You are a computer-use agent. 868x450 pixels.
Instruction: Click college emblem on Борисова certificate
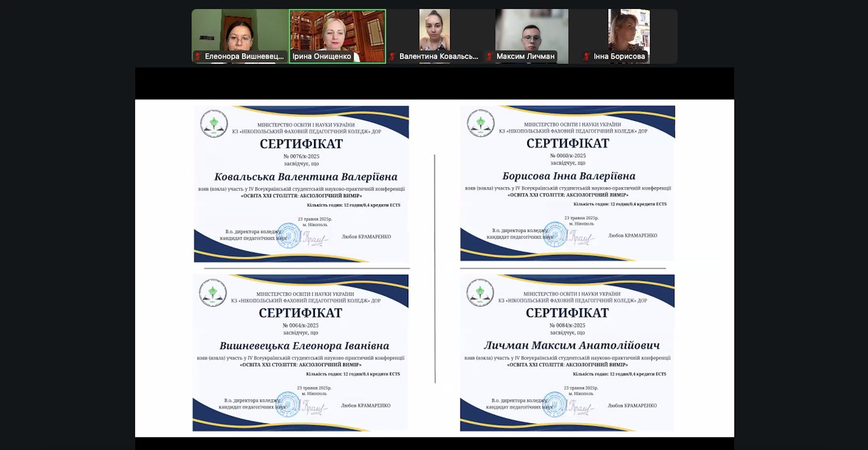point(480,123)
